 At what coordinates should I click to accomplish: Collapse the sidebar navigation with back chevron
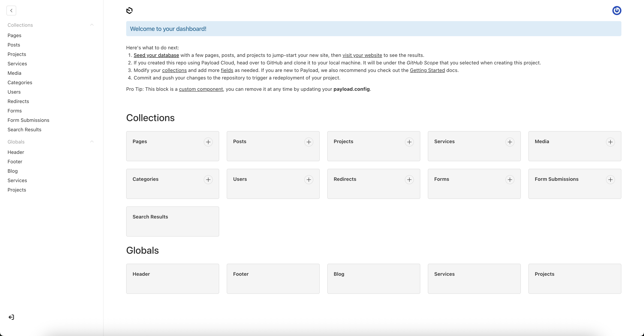coord(11,11)
